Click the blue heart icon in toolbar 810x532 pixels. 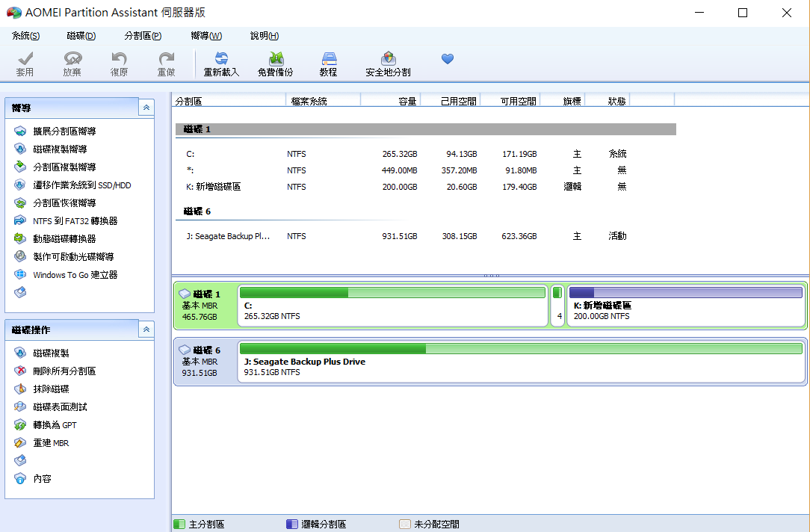448,59
